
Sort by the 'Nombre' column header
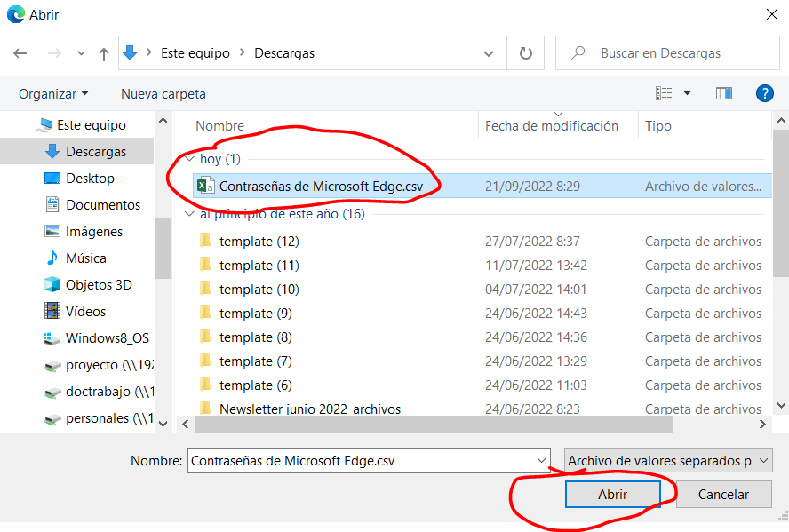(x=219, y=126)
